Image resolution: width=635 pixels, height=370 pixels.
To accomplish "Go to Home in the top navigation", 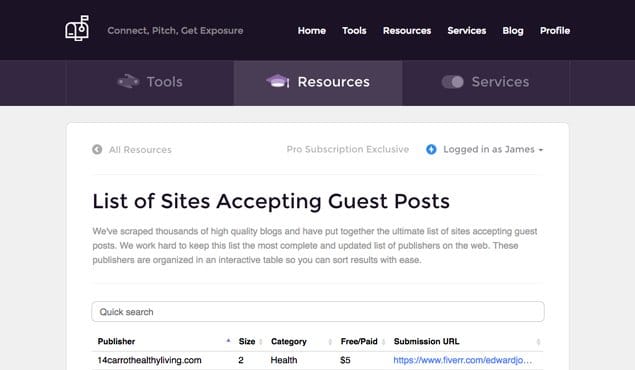I will click(x=311, y=31).
